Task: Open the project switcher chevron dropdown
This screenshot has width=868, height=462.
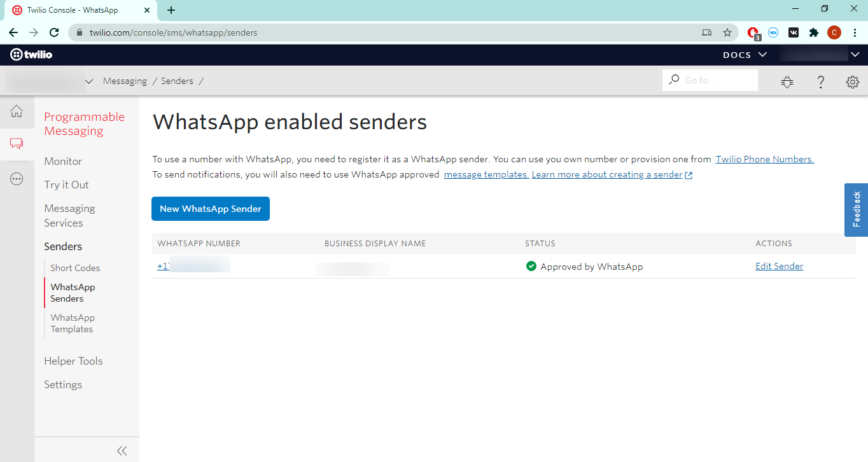Action: pyautogui.click(x=89, y=81)
